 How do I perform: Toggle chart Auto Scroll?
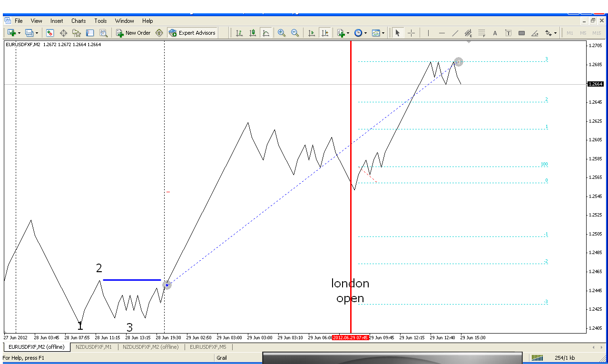312,33
